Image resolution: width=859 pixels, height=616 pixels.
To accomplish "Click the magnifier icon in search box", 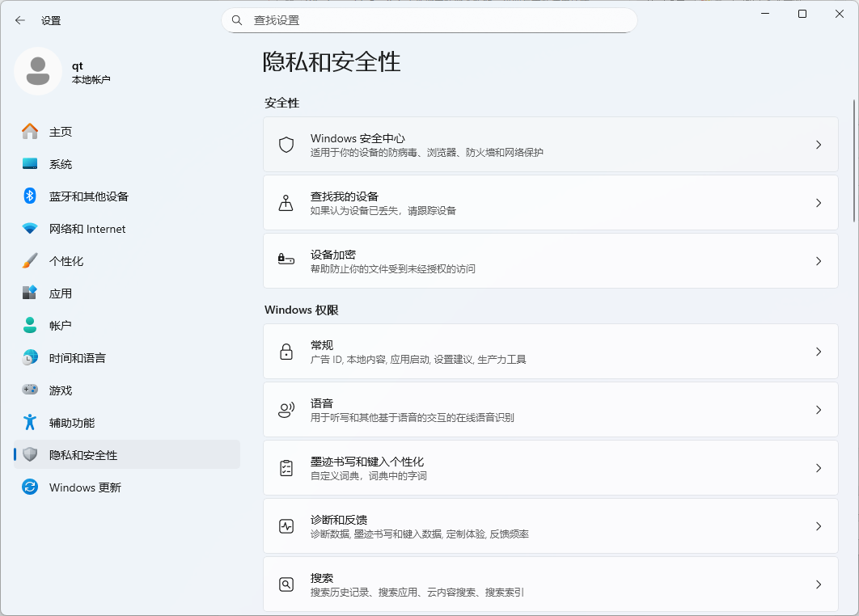I will 237,20.
